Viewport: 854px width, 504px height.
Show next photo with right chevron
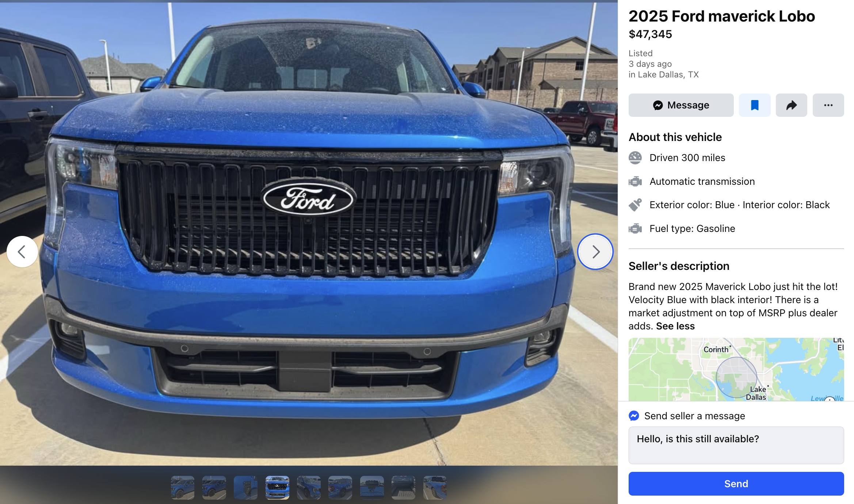[x=595, y=252]
